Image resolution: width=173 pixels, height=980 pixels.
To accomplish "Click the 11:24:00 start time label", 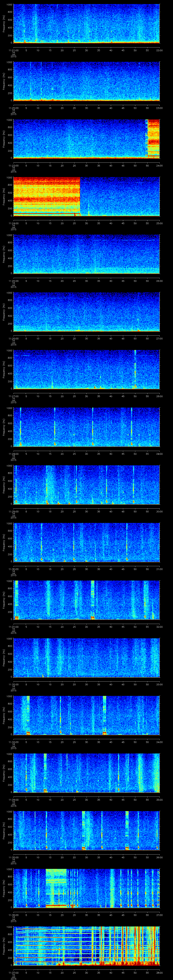I will (x=13, y=223).
